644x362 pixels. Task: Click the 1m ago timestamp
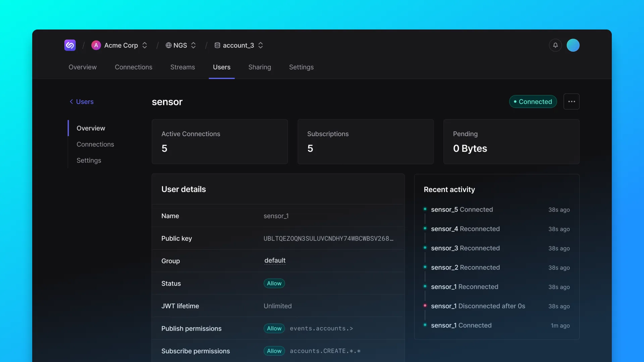click(x=560, y=325)
